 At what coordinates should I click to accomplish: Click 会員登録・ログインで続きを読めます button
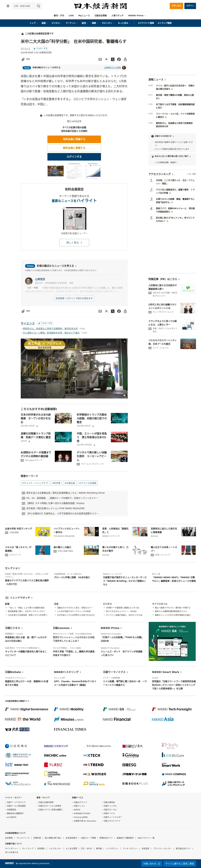tap(74, 298)
